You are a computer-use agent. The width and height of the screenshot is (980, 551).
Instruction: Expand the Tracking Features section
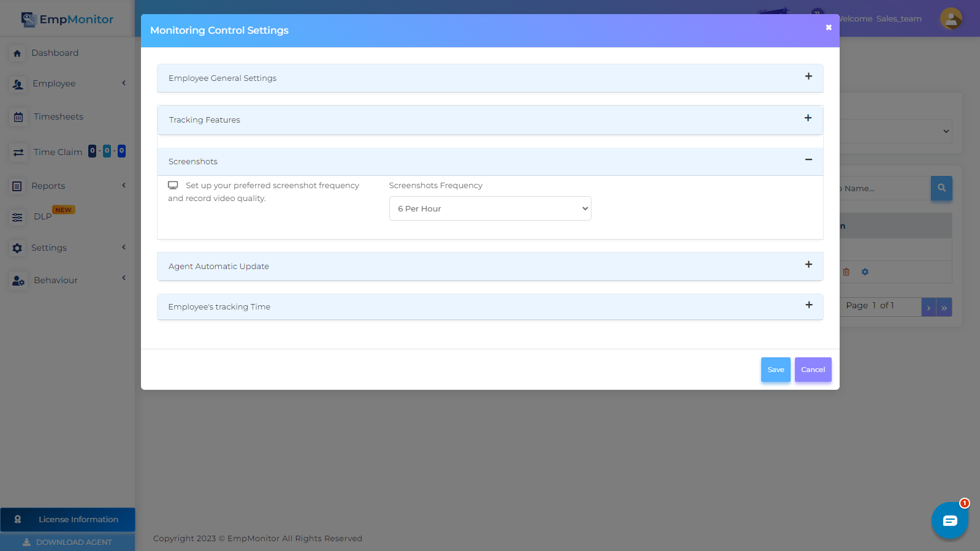(x=808, y=118)
